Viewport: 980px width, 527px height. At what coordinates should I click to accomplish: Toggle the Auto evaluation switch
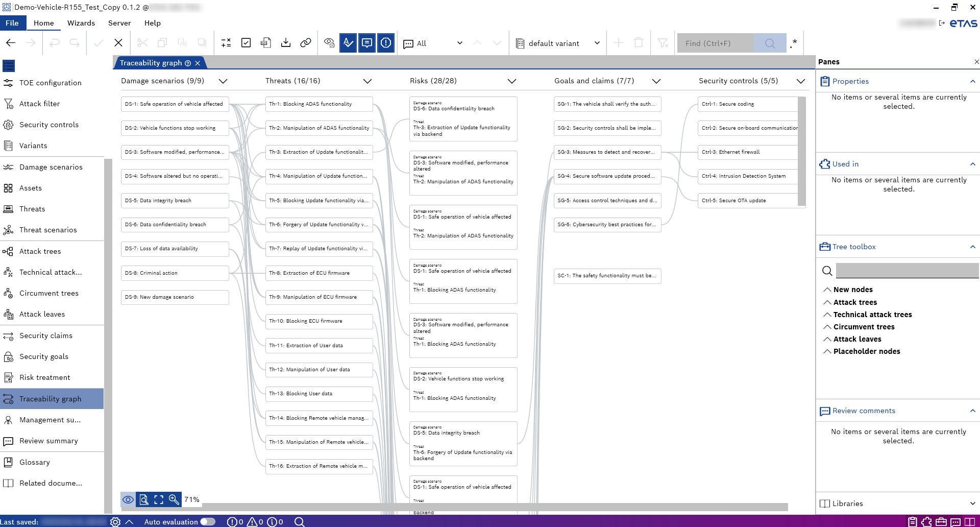pos(207,521)
